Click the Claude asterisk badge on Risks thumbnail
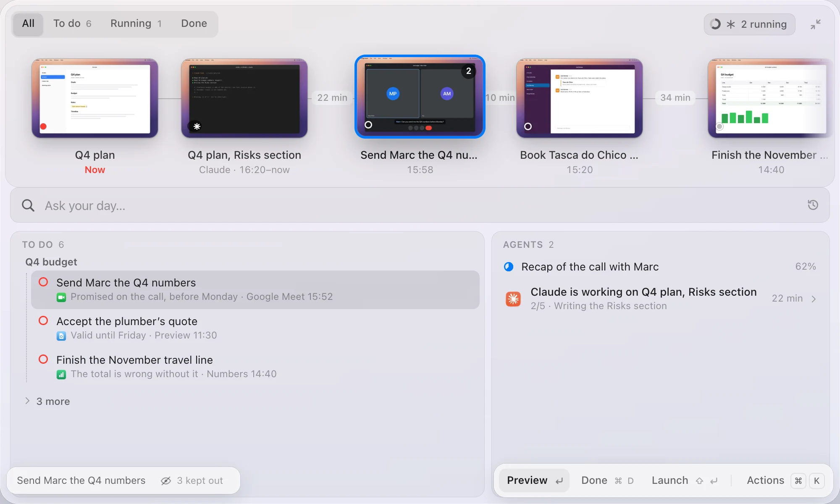840x504 pixels. tap(197, 126)
